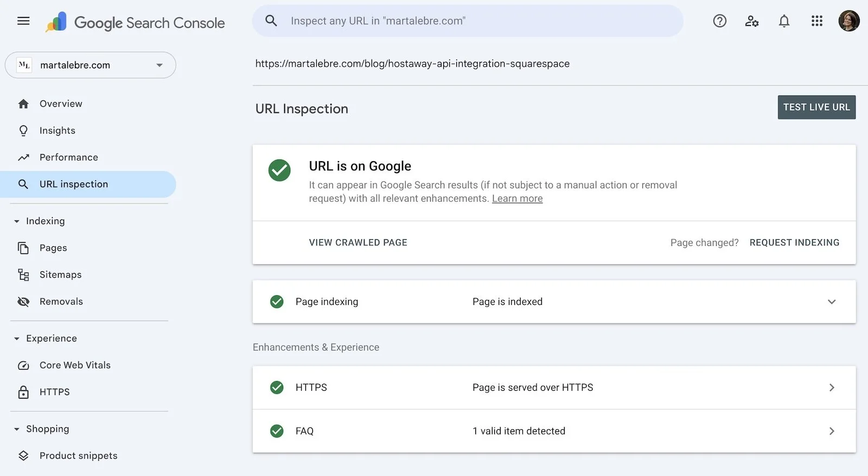Open the martalebre.com property dropdown
This screenshot has height=476, width=868.
coord(91,65)
